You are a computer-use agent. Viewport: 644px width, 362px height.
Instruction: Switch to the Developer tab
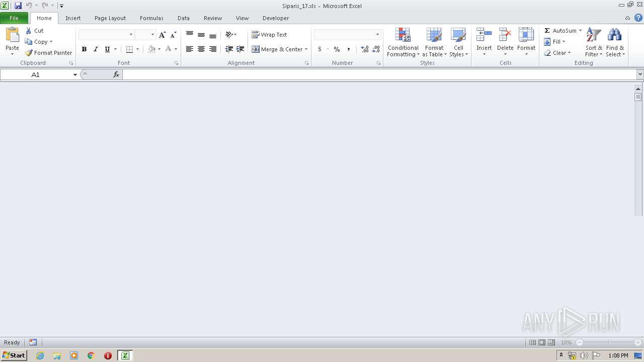(276, 18)
